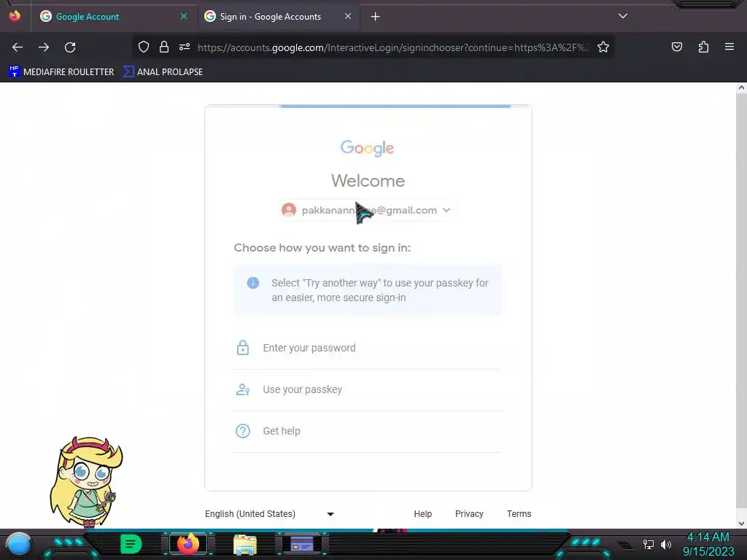The width and height of the screenshot is (747, 560).
Task: Open the Help footer link
Action: (422, 514)
